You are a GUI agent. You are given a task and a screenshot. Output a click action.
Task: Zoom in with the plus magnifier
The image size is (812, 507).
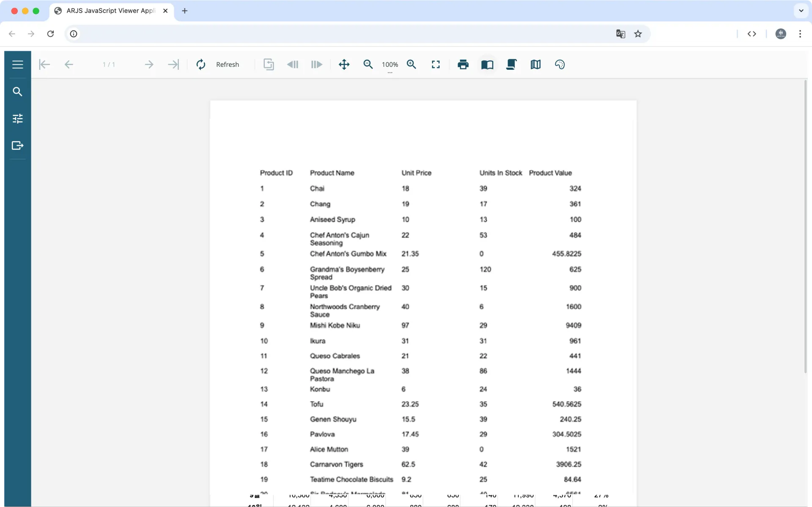pyautogui.click(x=411, y=64)
